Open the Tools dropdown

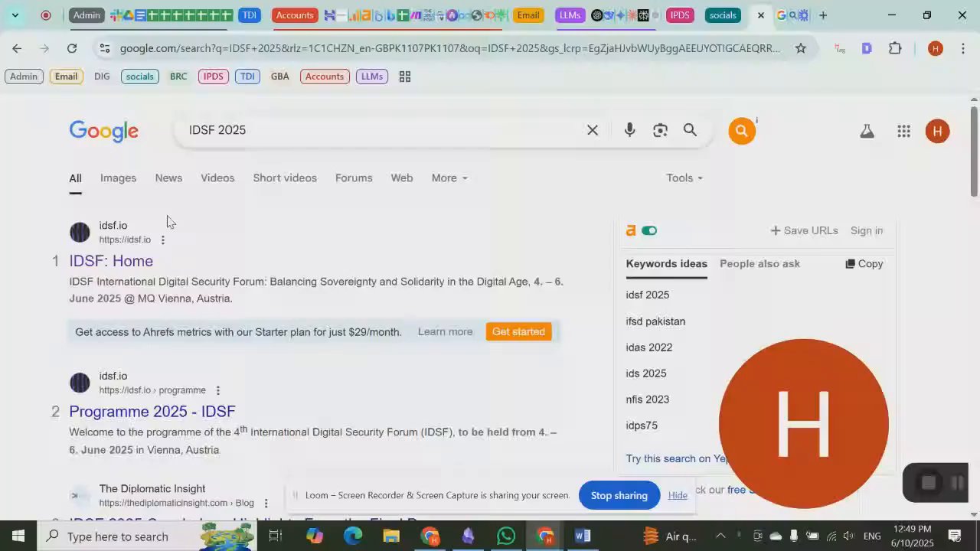point(684,178)
